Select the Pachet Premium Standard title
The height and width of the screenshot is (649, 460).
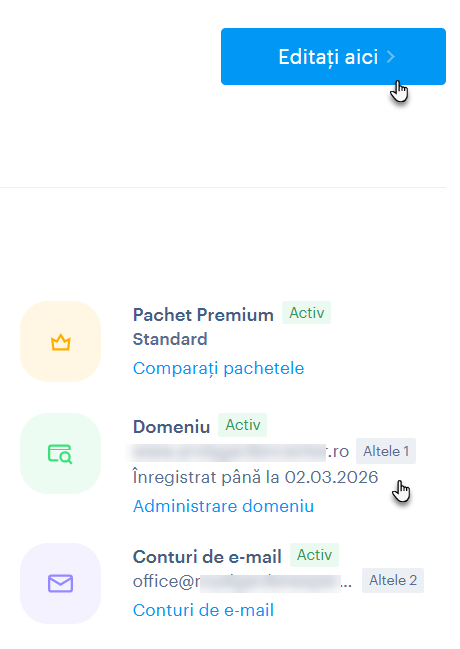(203, 327)
